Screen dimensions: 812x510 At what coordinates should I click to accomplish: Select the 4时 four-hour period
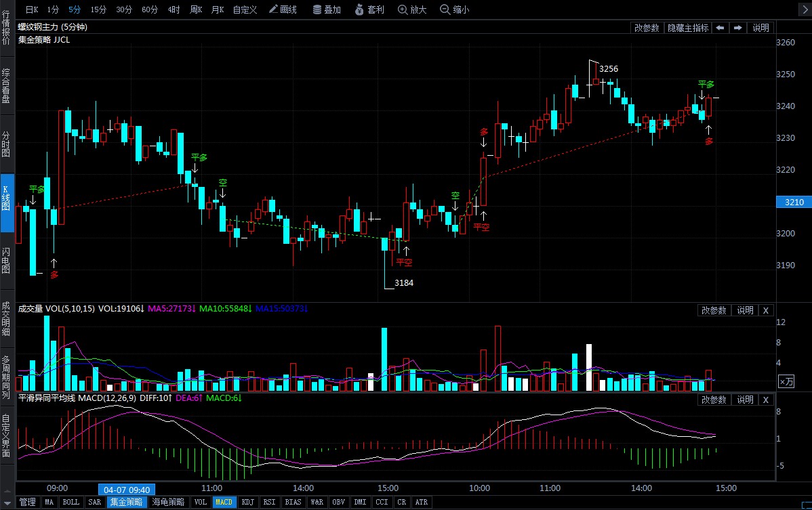click(174, 9)
